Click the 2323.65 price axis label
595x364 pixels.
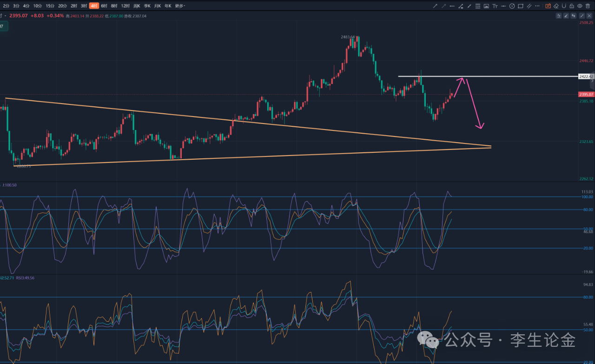click(x=587, y=142)
